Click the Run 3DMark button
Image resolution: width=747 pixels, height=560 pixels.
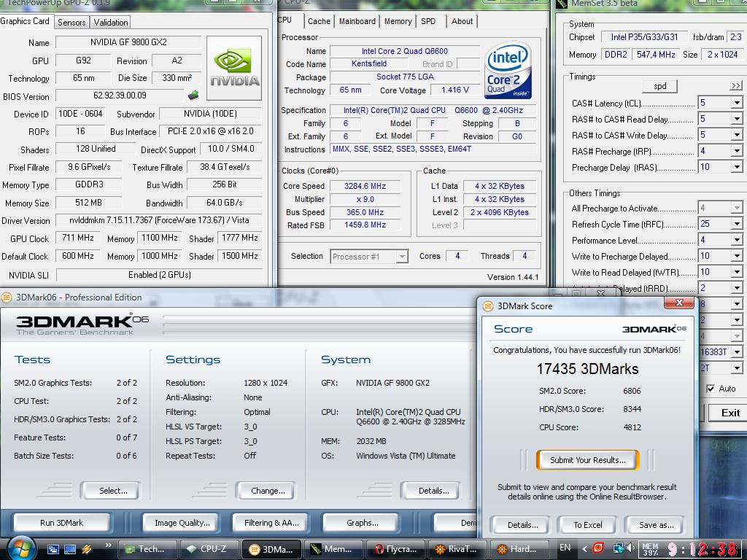point(61,522)
